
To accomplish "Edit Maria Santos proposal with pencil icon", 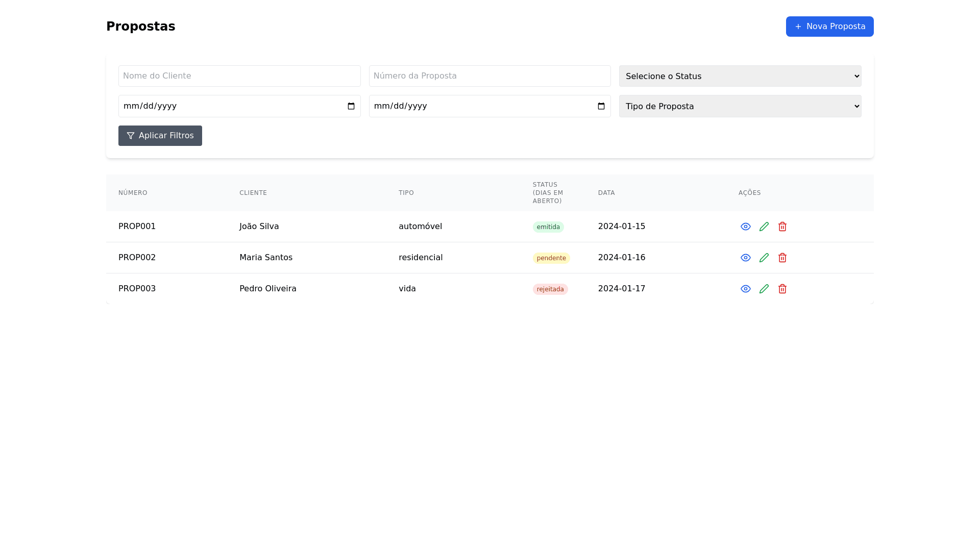I will [x=764, y=258].
